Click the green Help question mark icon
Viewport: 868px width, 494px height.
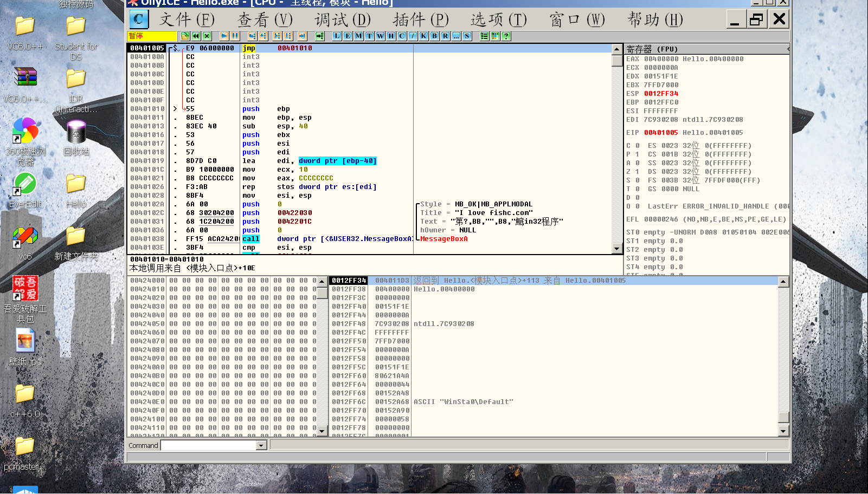pos(506,36)
